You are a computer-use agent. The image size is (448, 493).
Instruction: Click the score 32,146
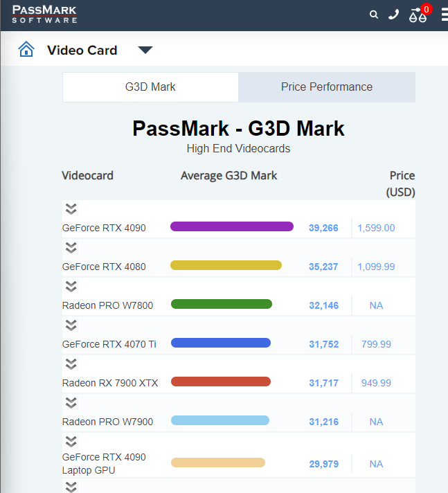tap(324, 305)
